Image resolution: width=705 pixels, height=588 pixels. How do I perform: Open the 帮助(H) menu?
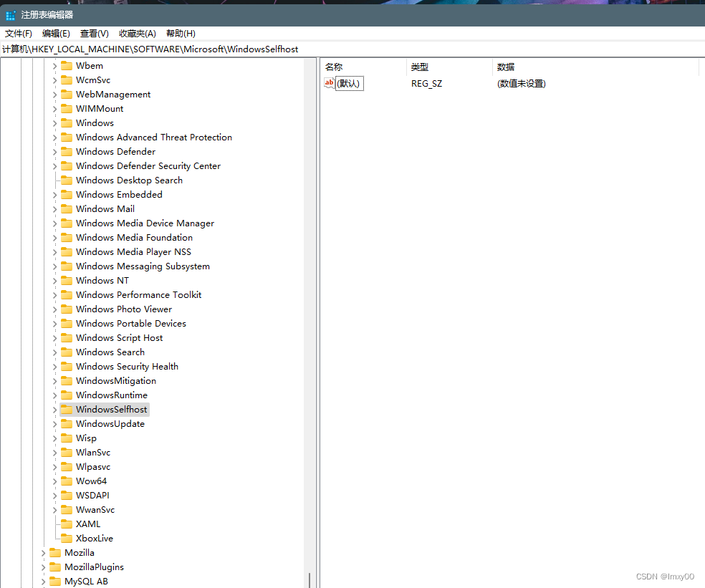point(181,34)
